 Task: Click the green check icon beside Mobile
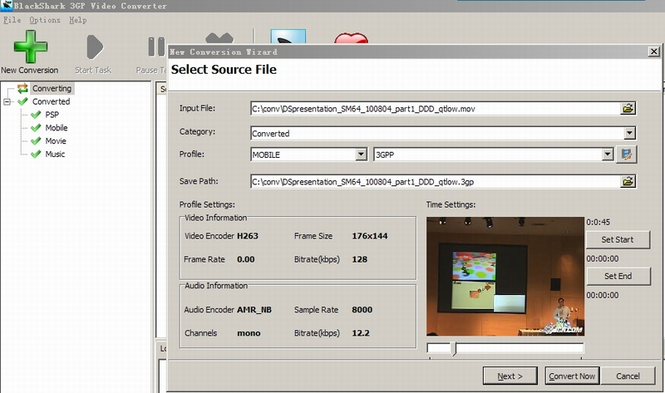tap(36, 128)
